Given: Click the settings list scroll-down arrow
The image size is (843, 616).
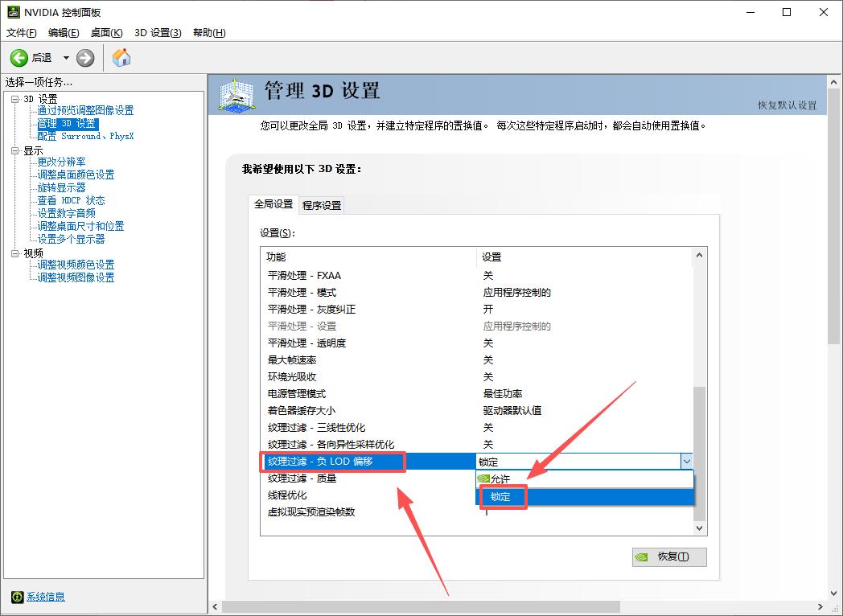Looking at the screenshot, I should coord(700,528).
